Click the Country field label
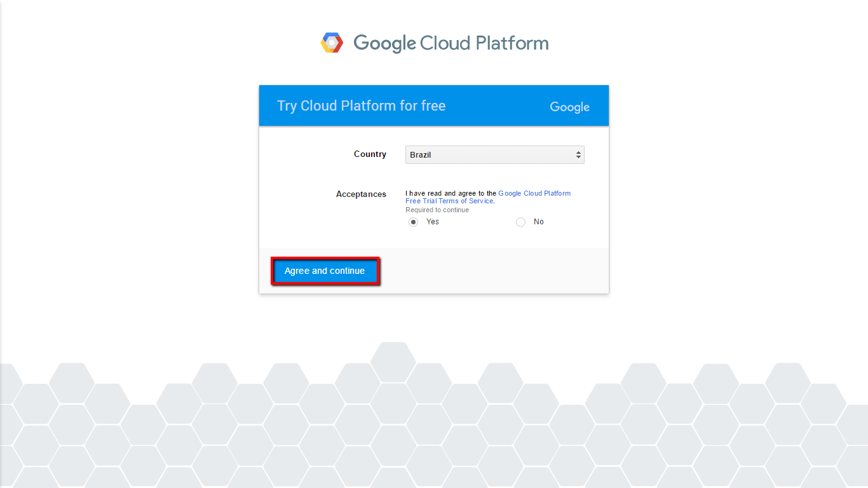The image size is (868, 488). point(370,154)
